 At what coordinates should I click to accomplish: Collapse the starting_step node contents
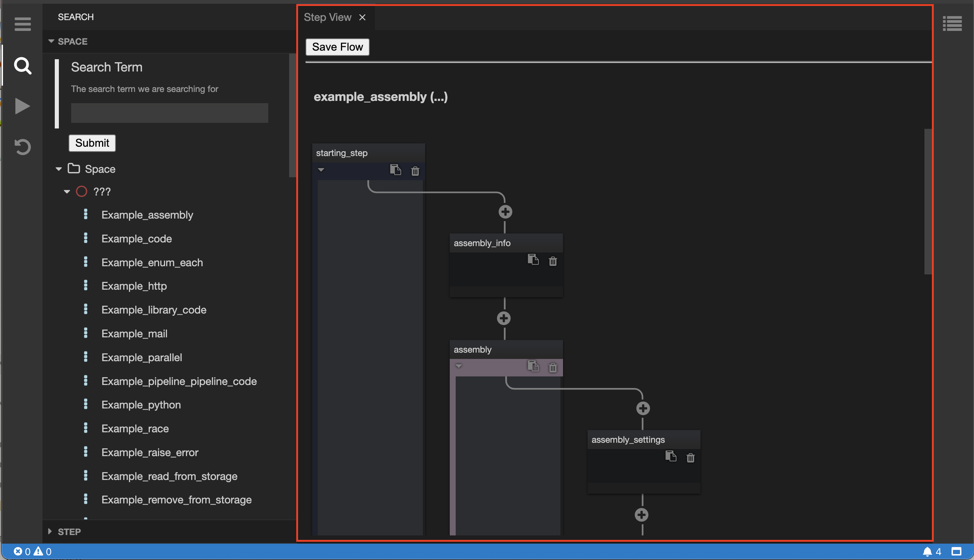tap(321, 170)
